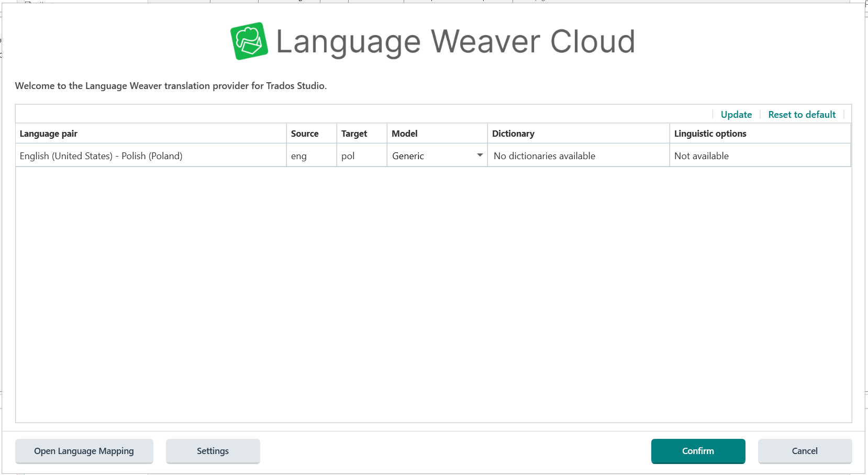
Task: Click the 'pol' target cell
Action: [x=362, y=156]
